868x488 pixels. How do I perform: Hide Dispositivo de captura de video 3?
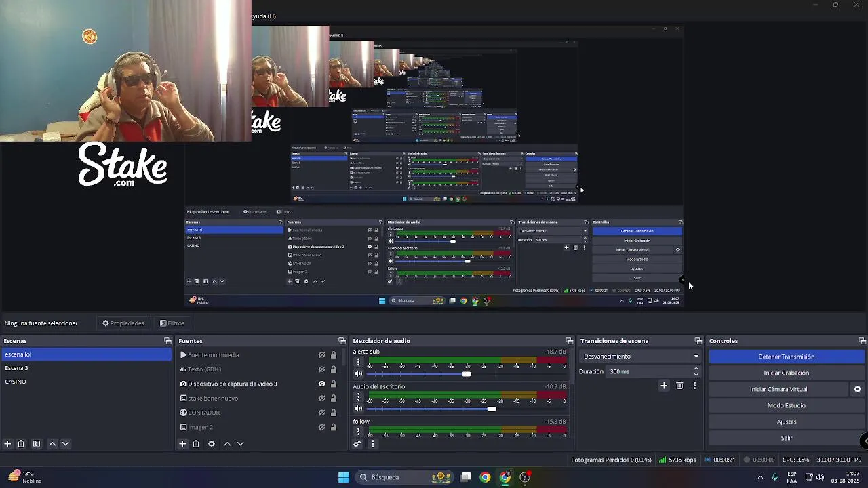click(322, 384)
